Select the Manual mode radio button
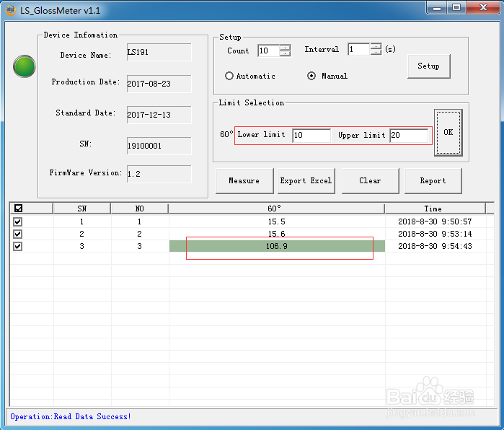 [311, 76]
